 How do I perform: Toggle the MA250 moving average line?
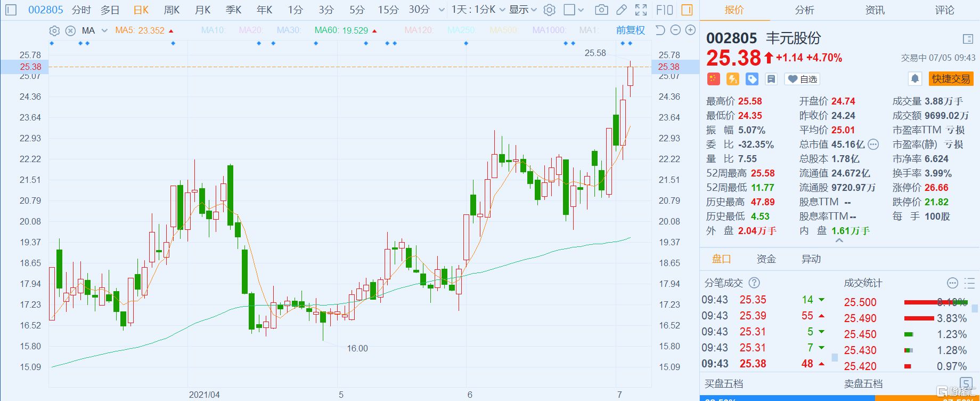(461, 30)
